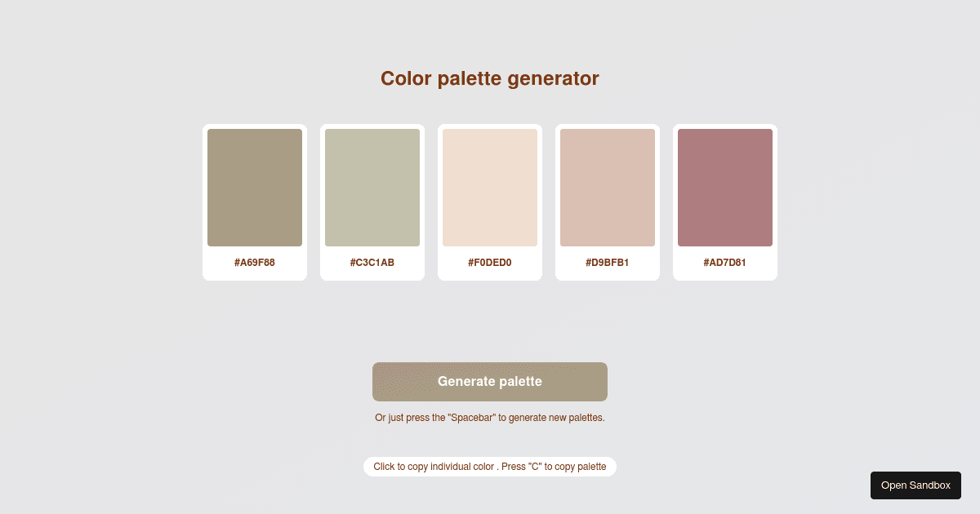The width and height of the screenshot is (980, 514).
Task: Select the cream #F0DED0 color card
Action: (x=489, y=187)
